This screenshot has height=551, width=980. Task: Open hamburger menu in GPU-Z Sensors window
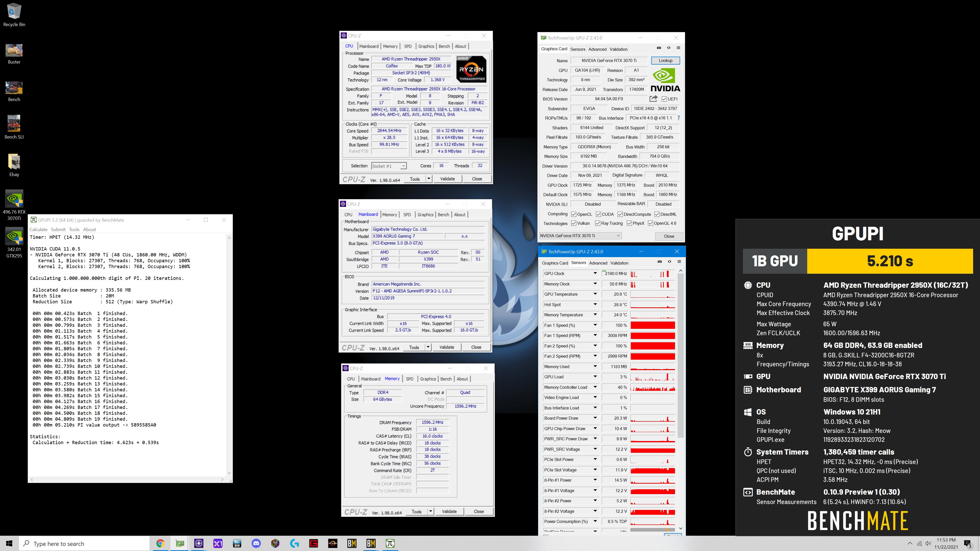pos(679,262)
